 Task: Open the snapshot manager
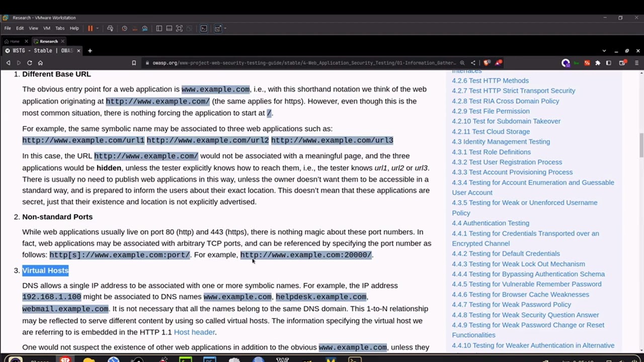pyautogui.click(x=145, y=28)
